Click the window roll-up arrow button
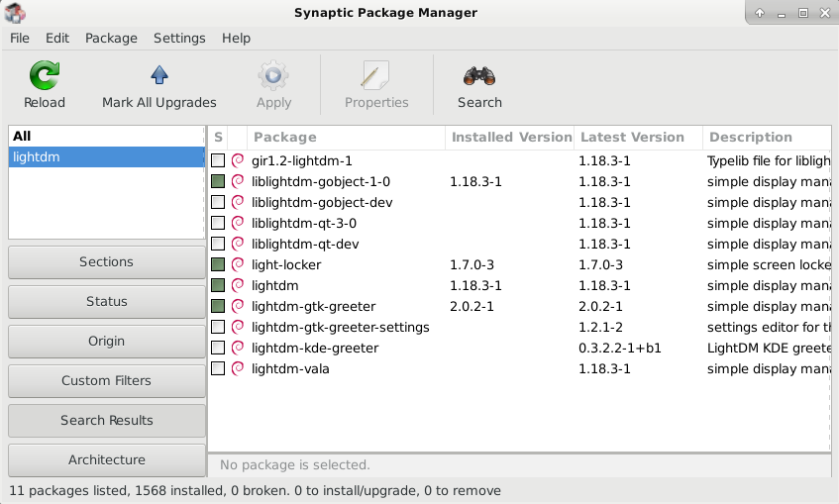Image resolution: width=839 pixels, height=504 pixels. coord(760,13)
